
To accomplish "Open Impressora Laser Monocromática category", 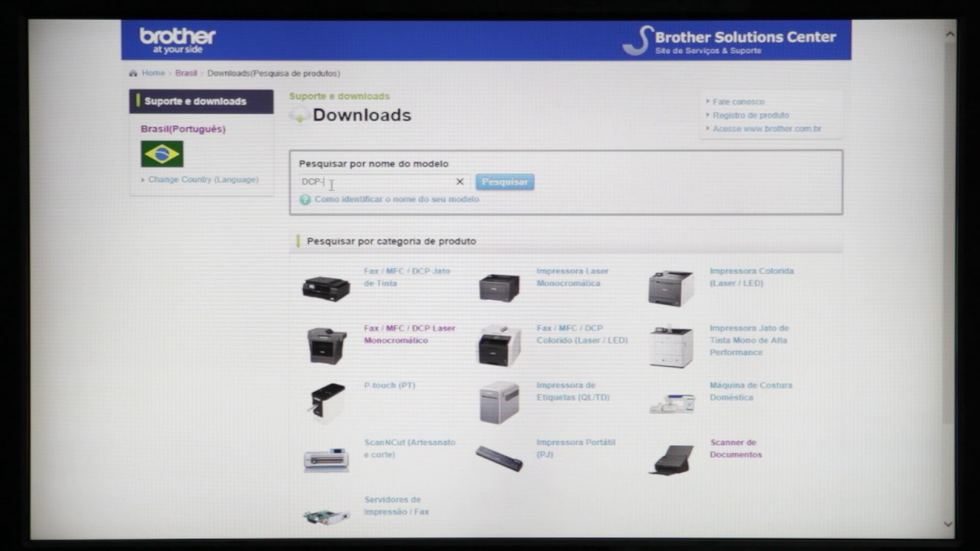I will coord(573,277).
